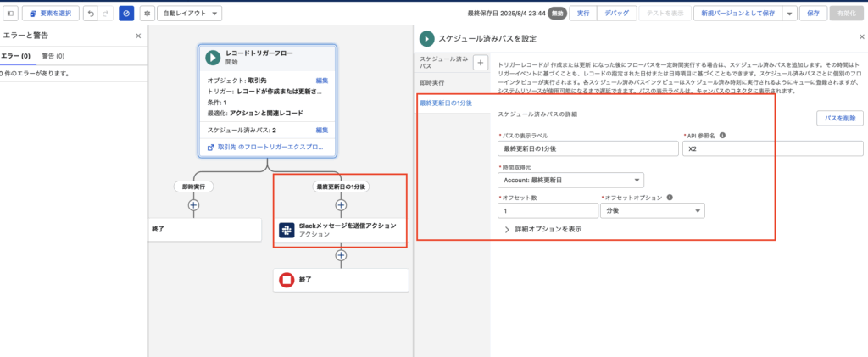Close the エラーと警告 panel
The height and width of the screenshot is (357, 868).
[x=138, y=36]
